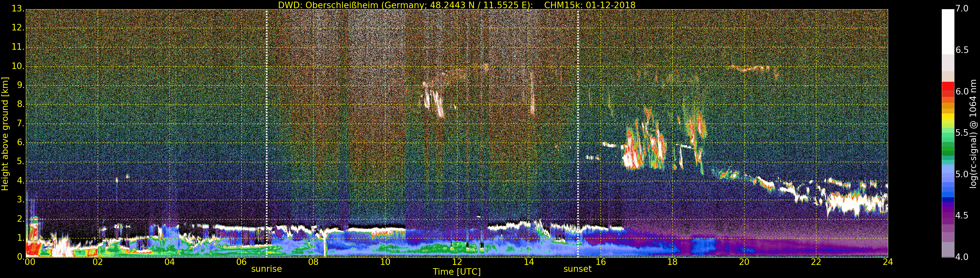
Task: Click the '16' time tick label
Action: pos(601,262)
